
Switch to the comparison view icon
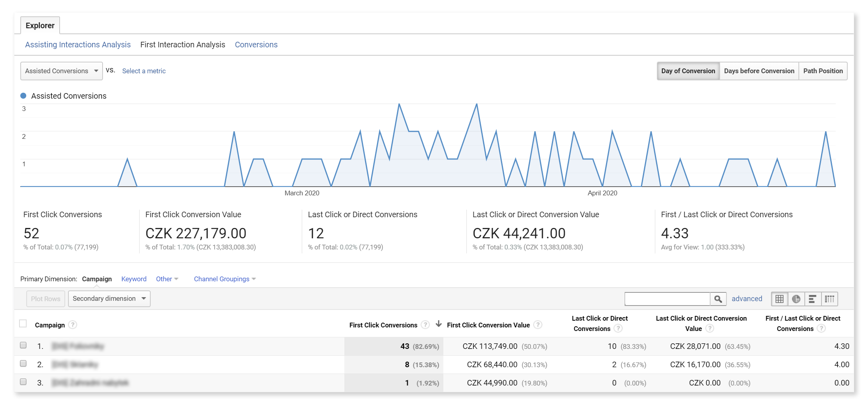tap(829, 299)
